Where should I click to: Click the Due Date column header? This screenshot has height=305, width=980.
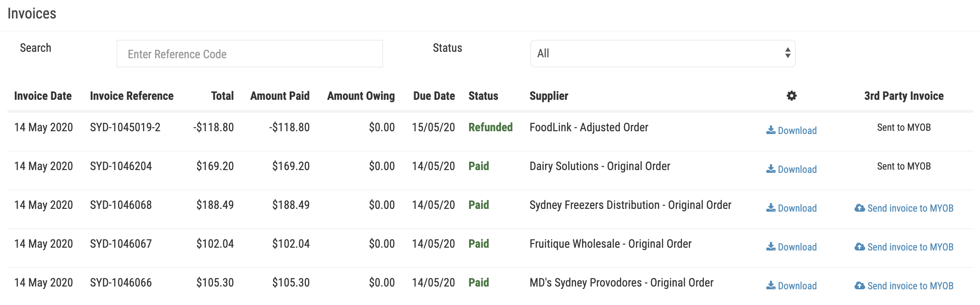[x=434, y=96]
